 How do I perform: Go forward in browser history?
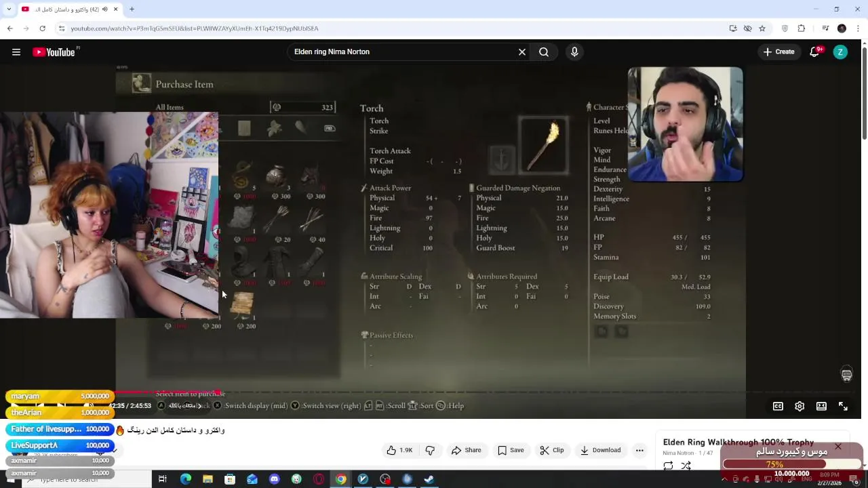[26, 28]
